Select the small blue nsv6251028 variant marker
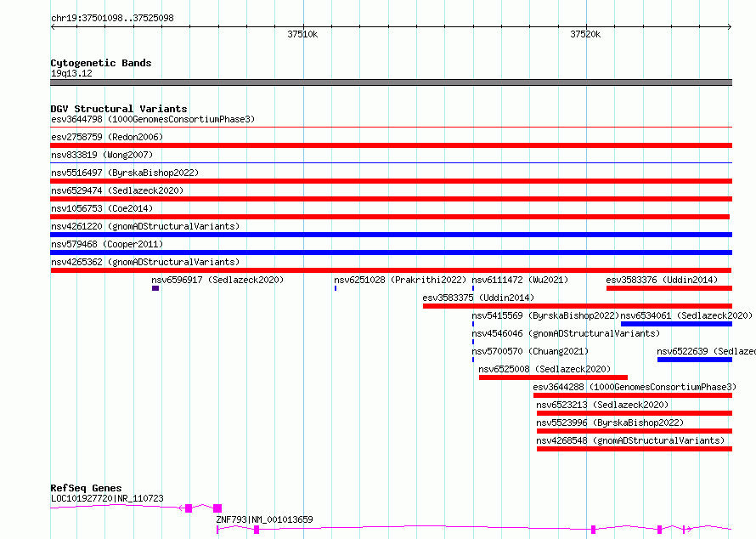Image resolution: width=756 pixels, height=539 pixels. click(336, 288)
